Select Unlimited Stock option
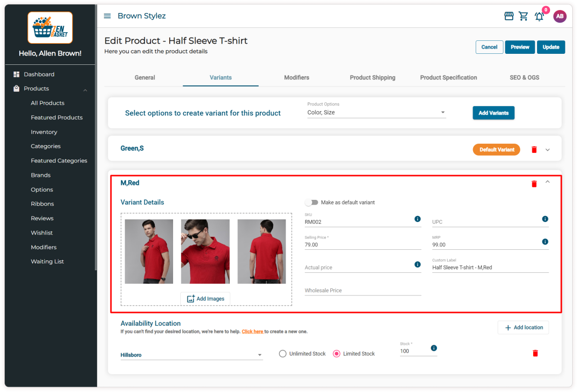577x392 pixels. 283,353
